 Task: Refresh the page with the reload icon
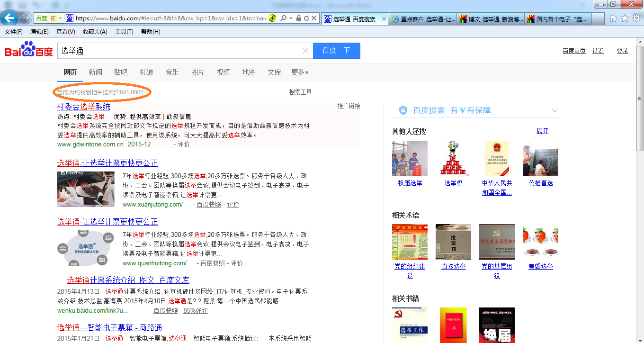pos(306,18)
